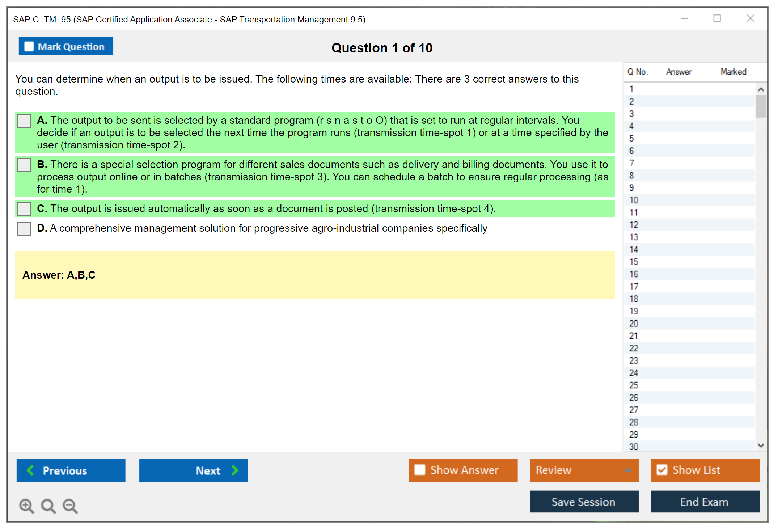Click the zoom in magnifier icon
Viewport: 778px width, 532px height.
26,506
